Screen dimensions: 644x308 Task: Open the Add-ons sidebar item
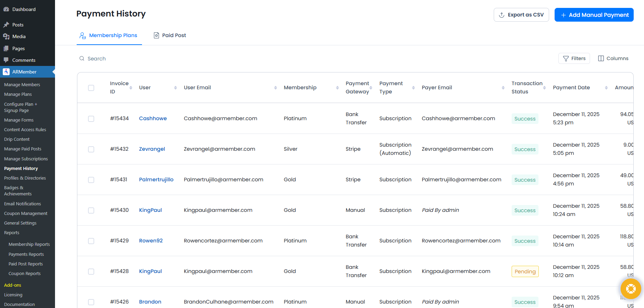pos(13,285)
